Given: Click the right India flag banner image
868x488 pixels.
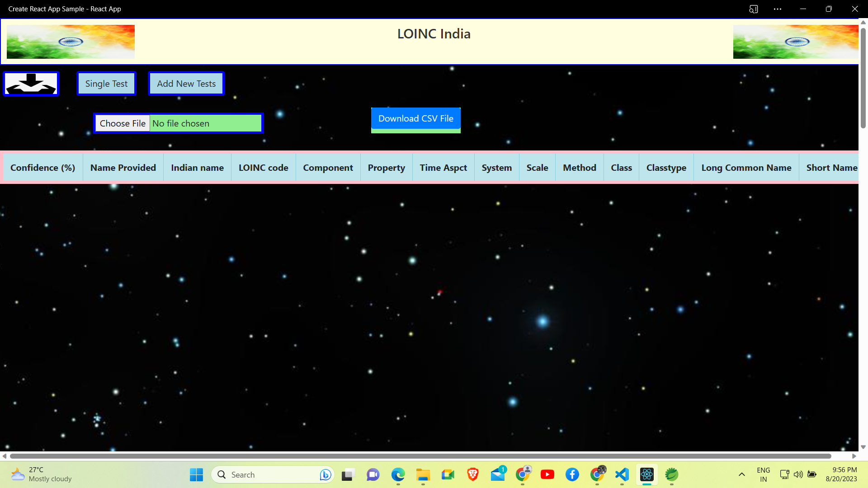Looking at the screenshot, I should [x=795, y=42].
